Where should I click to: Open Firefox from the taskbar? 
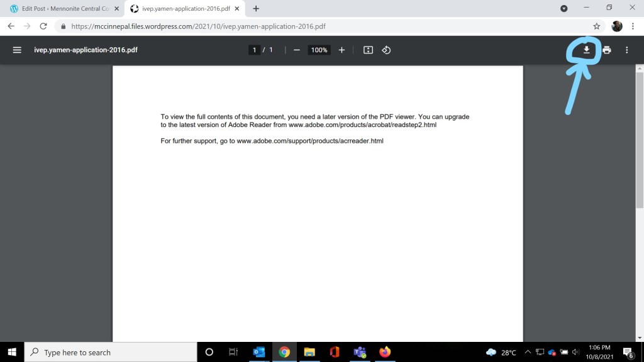pyautogui.click(x=385, y=352)
